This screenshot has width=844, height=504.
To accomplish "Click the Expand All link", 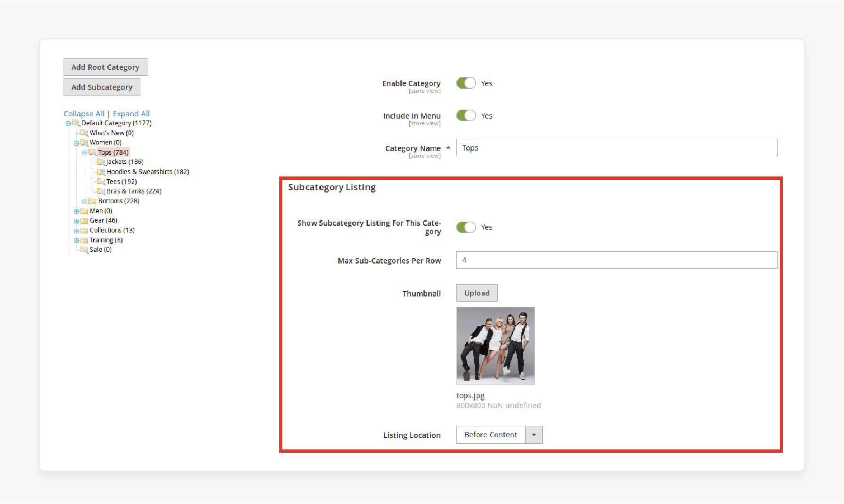I will point(131,114).
